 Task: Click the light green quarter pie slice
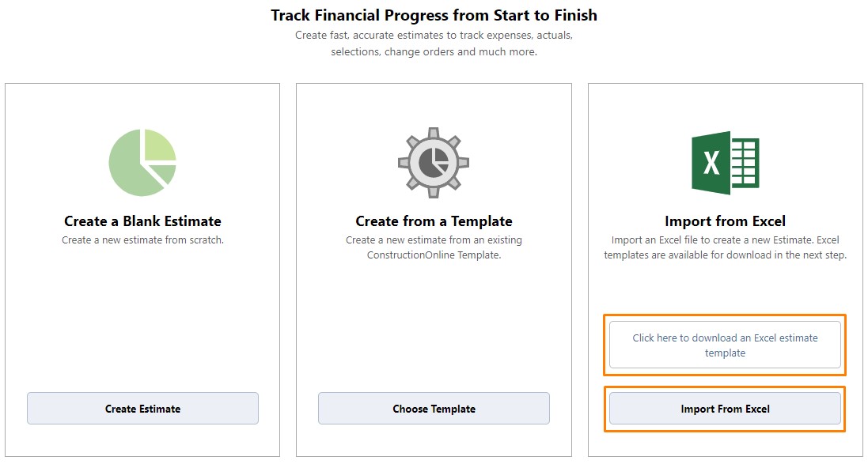coord(160,145)
